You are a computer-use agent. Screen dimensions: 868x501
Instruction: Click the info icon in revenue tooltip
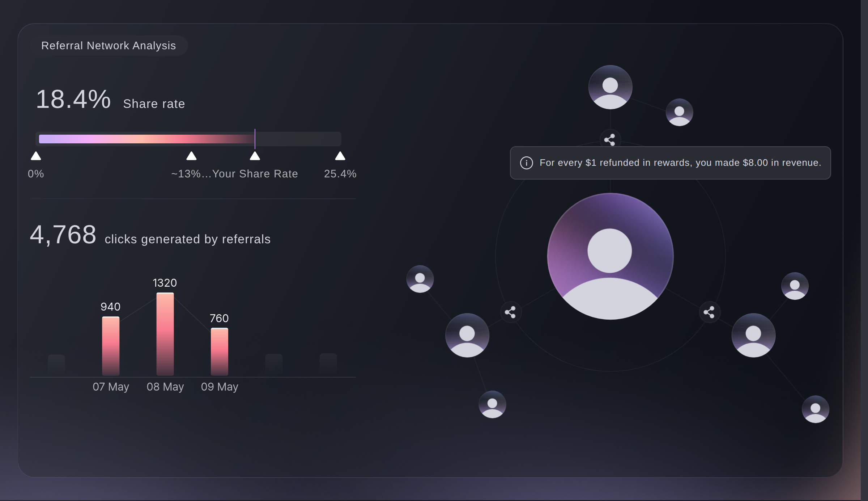[x=526, y=163]
